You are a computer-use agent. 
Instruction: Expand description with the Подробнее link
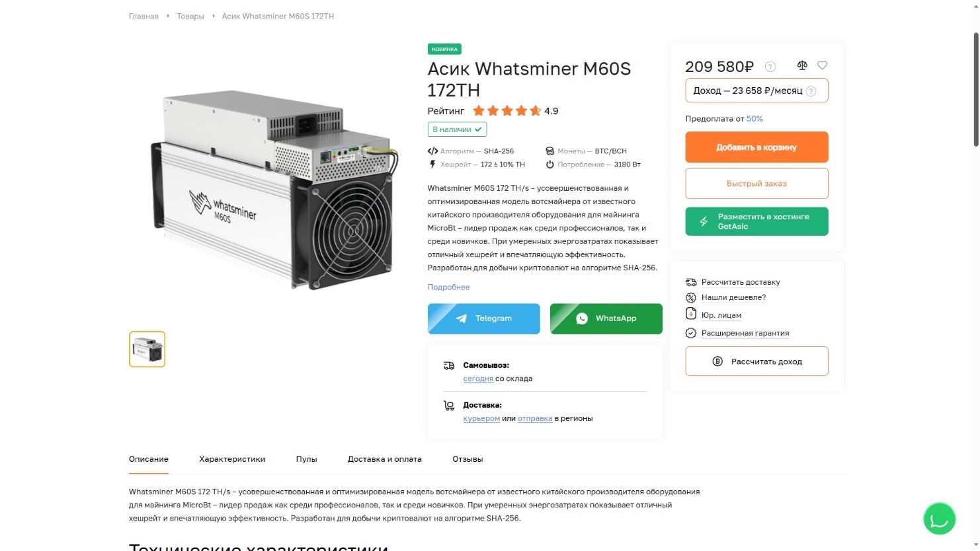coord(448,287)
